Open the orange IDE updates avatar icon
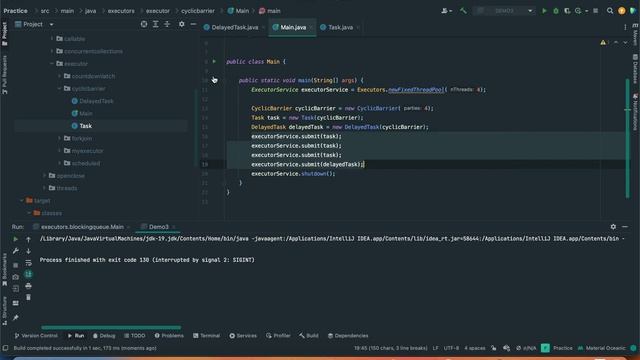The width and height of the screenshot is (640, 360). (622, 11)
